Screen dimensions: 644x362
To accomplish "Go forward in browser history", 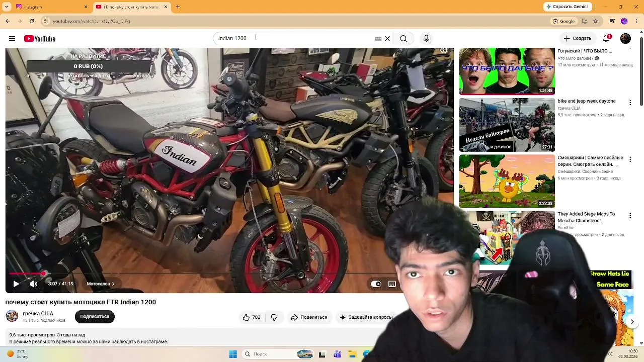I will (x=20, y=21).
